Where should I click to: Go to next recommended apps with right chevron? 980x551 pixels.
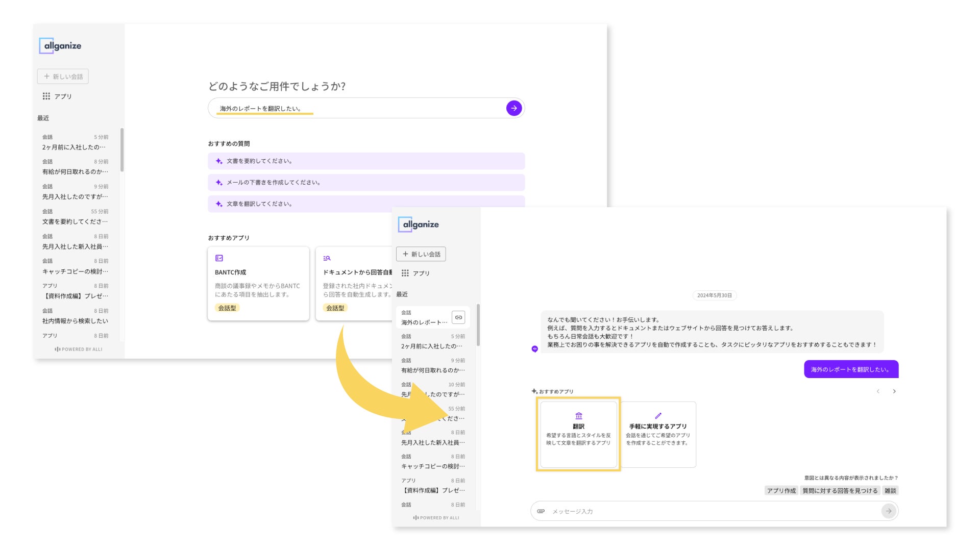[x=894, y=391]
